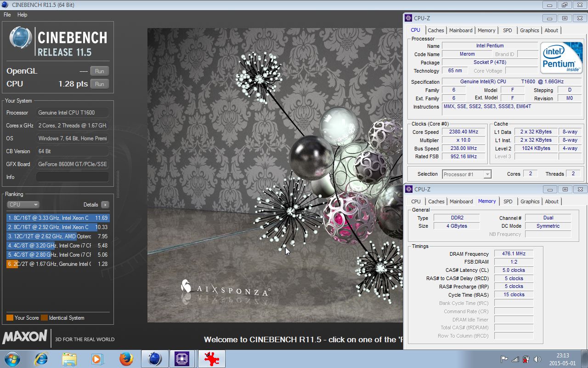Select ranking row 1, the 8C/16T 3.33 GHz Xeon

click(x=58, y=218)
